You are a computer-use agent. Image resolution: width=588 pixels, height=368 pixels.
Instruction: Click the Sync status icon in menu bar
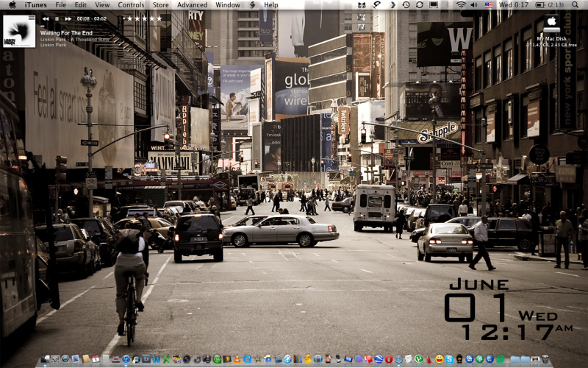[420, 4]
